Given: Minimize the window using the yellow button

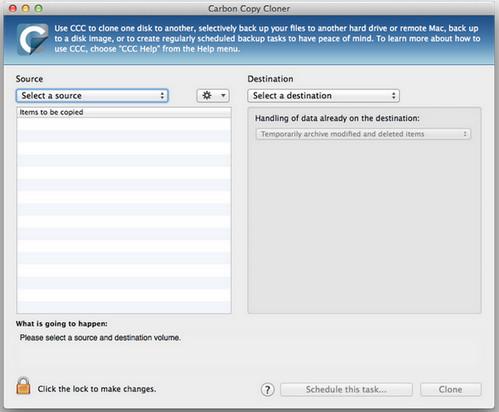Looking at the screenshot, I should pos(26,8).
